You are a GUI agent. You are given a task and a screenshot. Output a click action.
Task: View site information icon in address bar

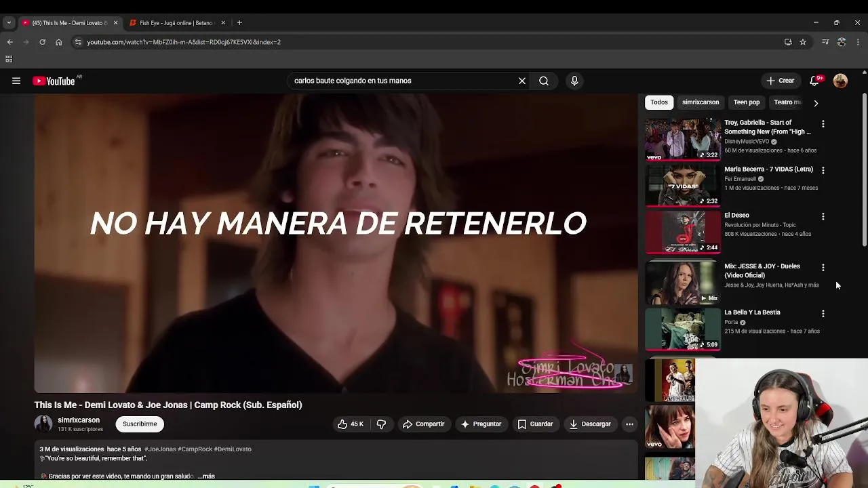point(78,42)
